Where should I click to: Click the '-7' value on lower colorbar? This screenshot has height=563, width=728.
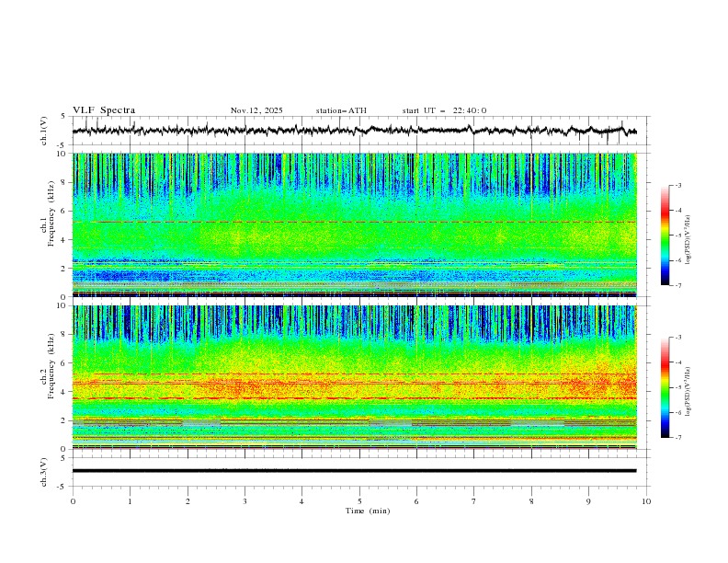coord(677,437)
